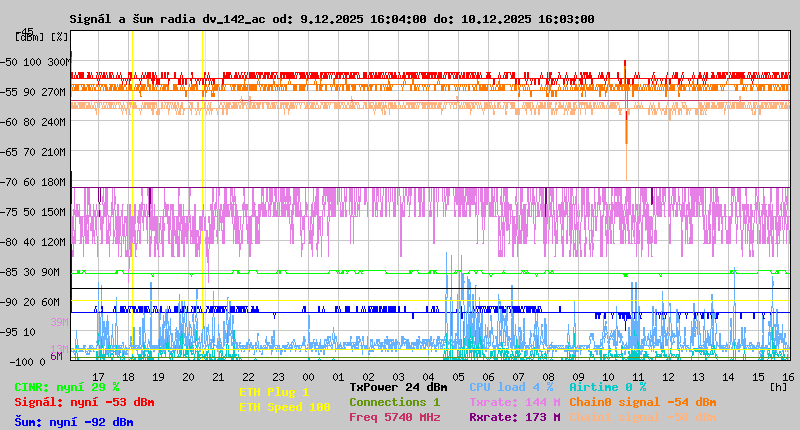Click hour label "11" on the time axis
The width and height of the screenshot is (800, 430).
(x=639, y=377)
